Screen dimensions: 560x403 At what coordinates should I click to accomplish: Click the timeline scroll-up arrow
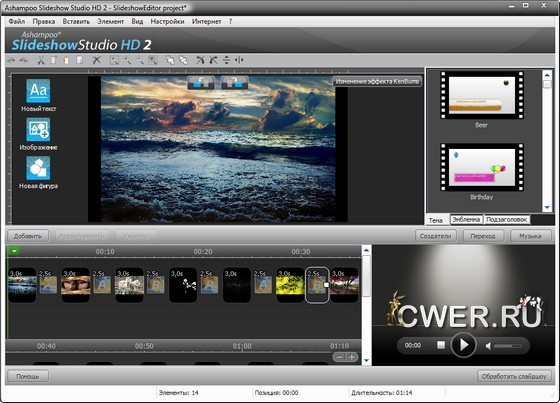[x=366, y=250]
